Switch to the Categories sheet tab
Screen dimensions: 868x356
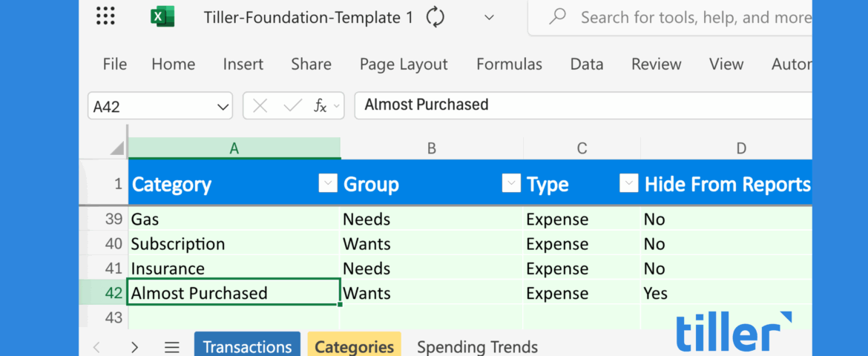(x=355, y=346)
